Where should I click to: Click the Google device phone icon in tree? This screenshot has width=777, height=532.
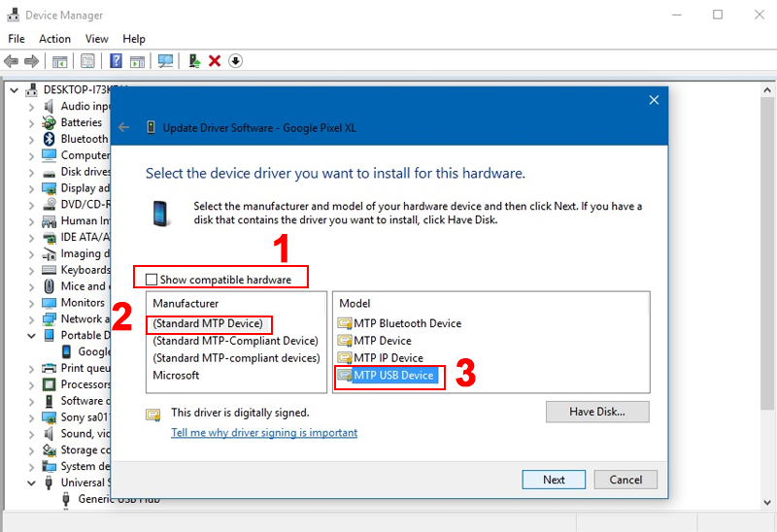[x=66, y=351]
